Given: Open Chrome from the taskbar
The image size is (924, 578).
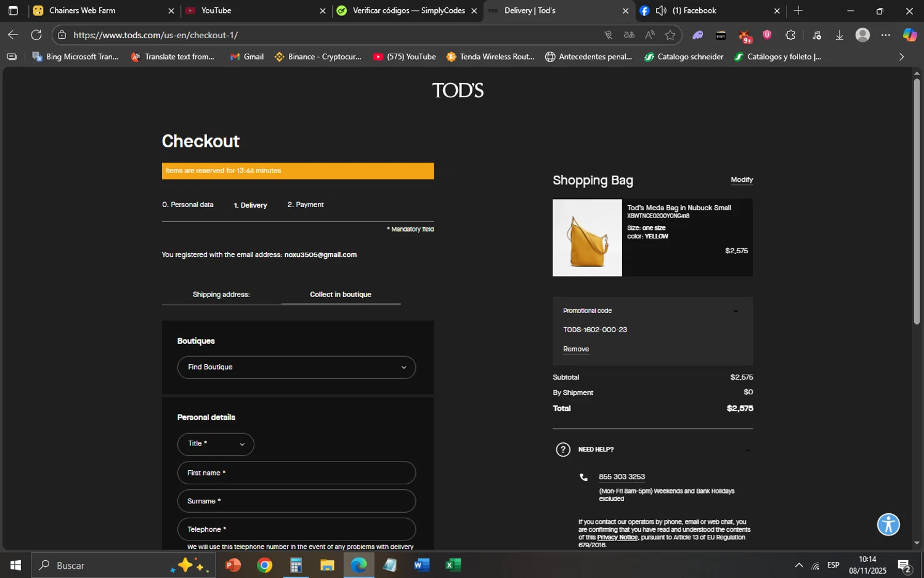Looking at the screenshot, I should 264,565.
